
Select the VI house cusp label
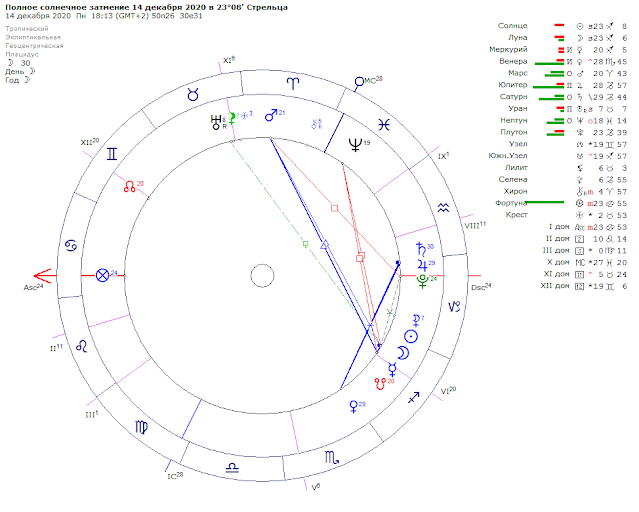pyautogui.click(x=448, y=391)
